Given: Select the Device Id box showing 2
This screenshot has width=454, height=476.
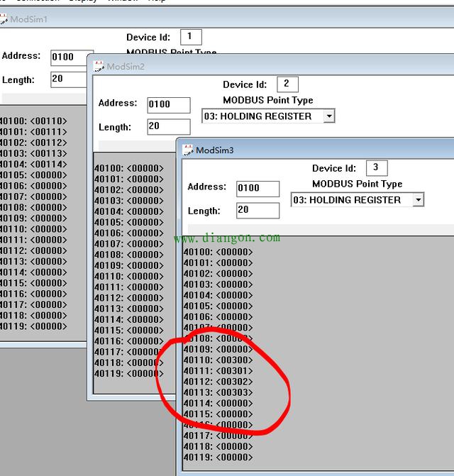Looking at the screenshot, I should coord(287,84).
